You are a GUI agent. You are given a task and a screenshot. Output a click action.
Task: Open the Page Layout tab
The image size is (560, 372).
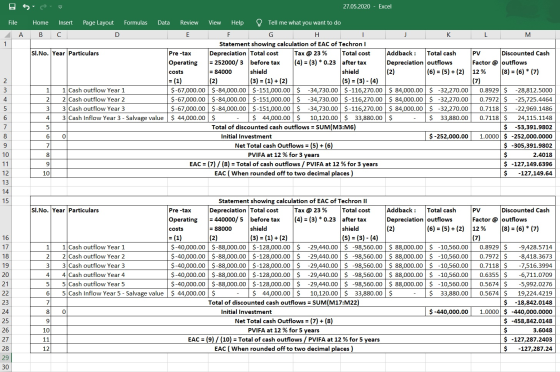click(98, 22)
